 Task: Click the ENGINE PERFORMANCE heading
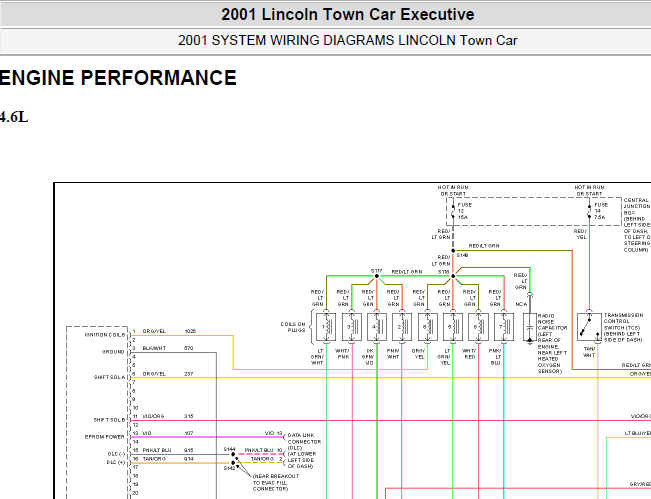tap(118, 78)
